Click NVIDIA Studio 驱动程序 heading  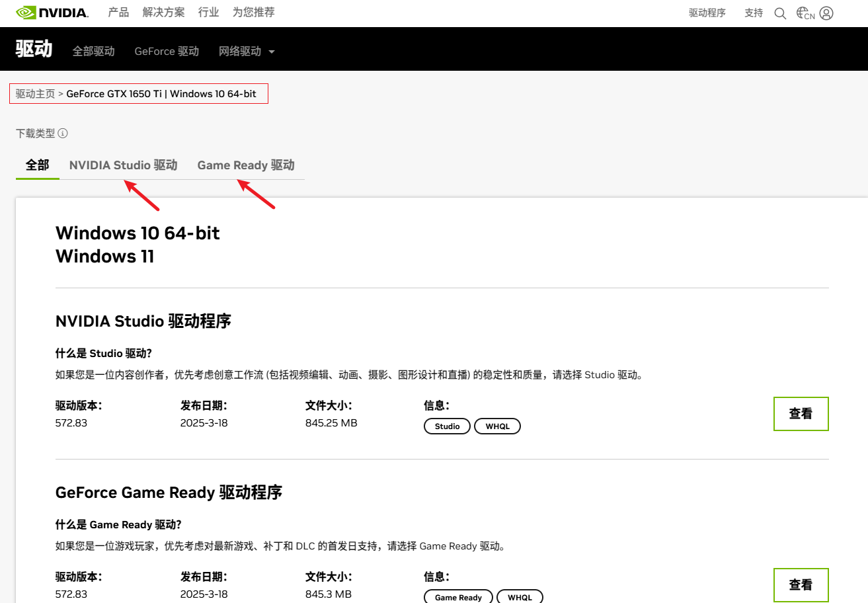(x=143, y=321)
